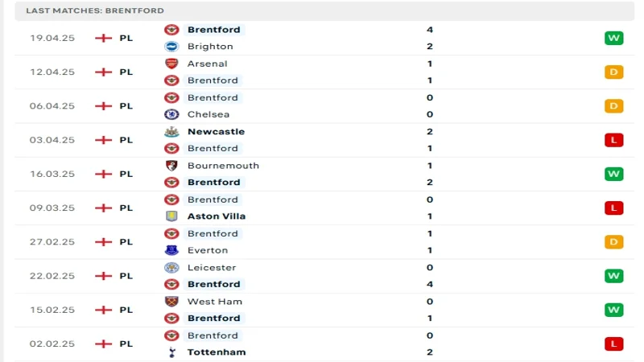Viewport: 644px width, 362px height.
Task: Open the Aston Villa team link
Action: [x=217, y=216]
